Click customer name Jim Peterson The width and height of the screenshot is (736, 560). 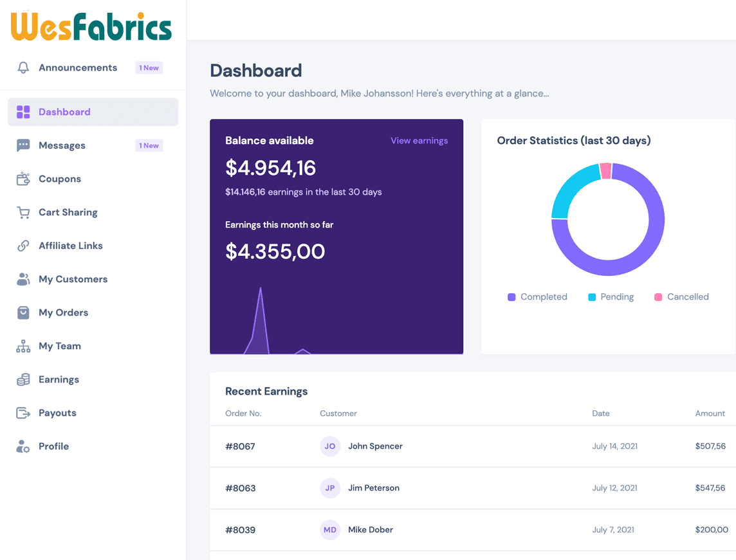point(374,488)
